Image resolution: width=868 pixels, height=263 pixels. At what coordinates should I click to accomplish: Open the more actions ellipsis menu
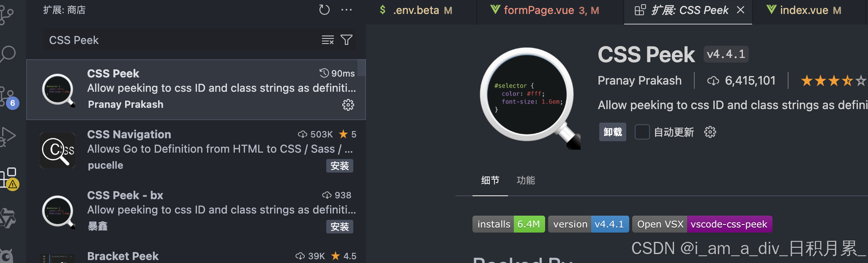click(347, 10)
